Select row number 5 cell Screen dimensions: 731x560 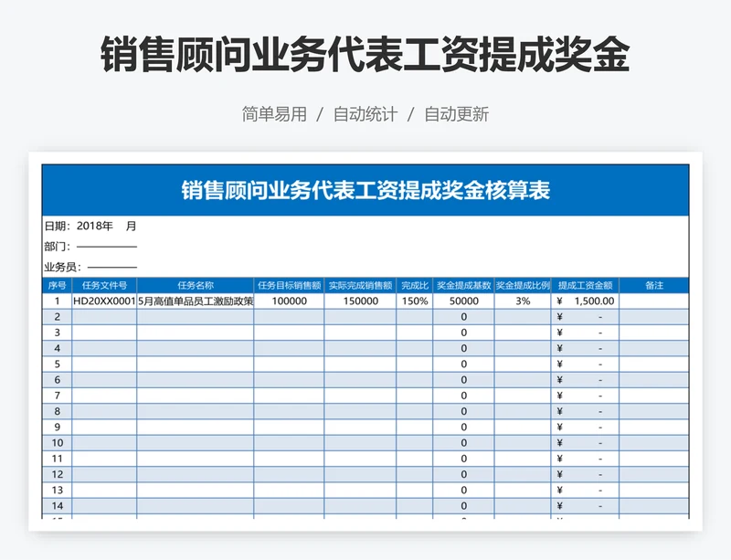(x=58, y=365)
